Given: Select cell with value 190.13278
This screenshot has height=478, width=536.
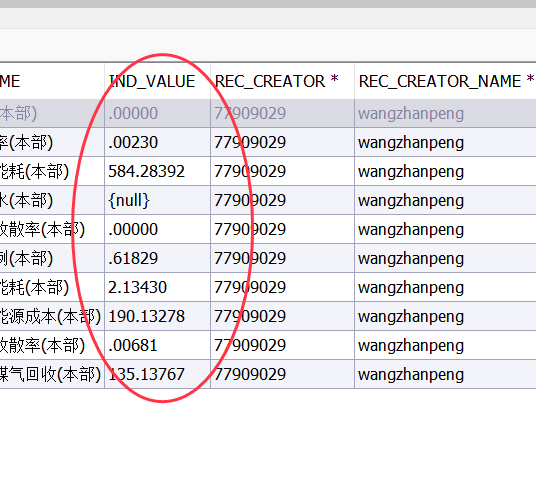Looking at the screenshot, I should coord(158,316).
